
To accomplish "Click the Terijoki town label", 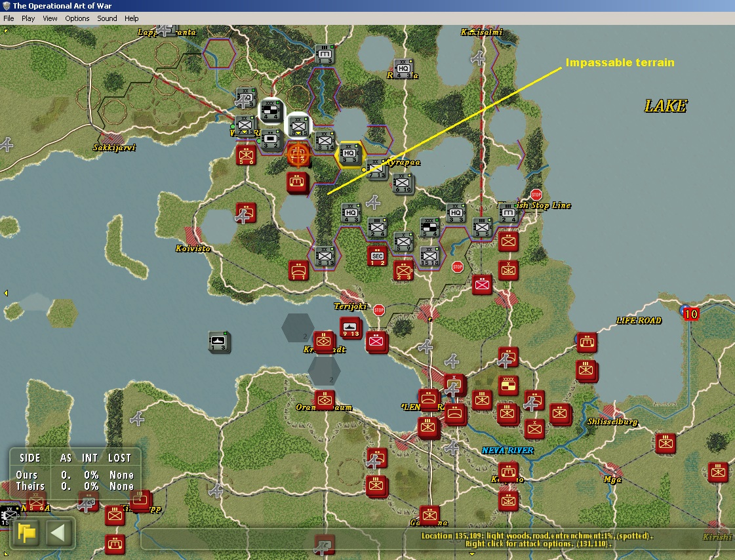I will tap(351, 306).
